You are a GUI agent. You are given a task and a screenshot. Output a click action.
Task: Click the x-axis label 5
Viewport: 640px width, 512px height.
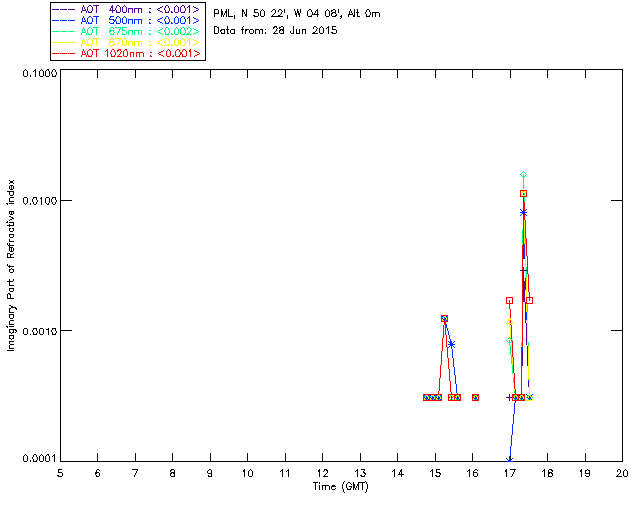coord(60,474)
